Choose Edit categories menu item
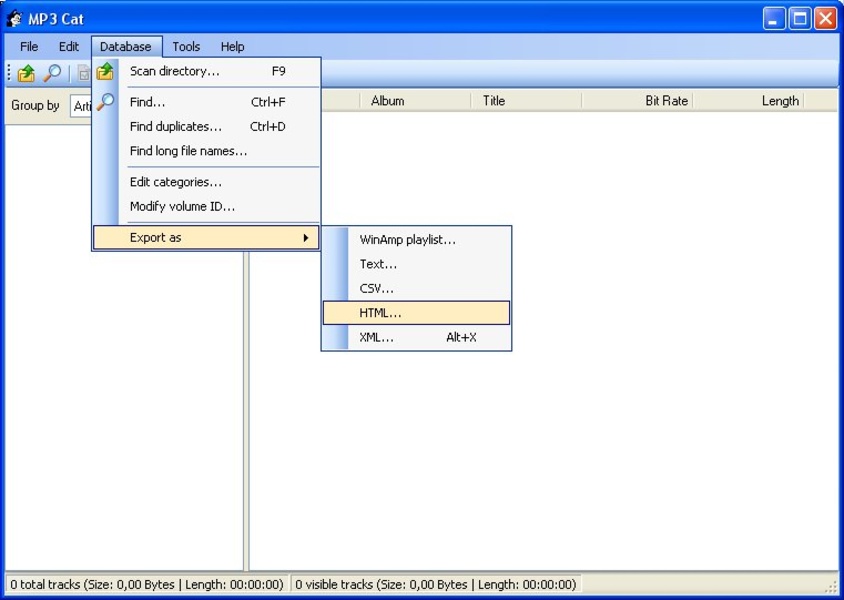Screen dimensions: 844x600 176,182
